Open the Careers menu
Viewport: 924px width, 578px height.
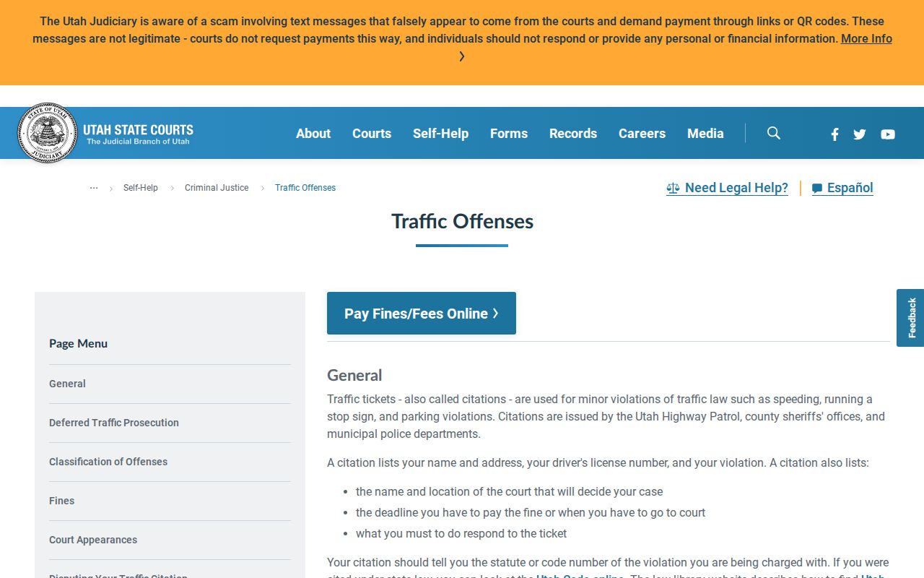(x=642, y=134)
